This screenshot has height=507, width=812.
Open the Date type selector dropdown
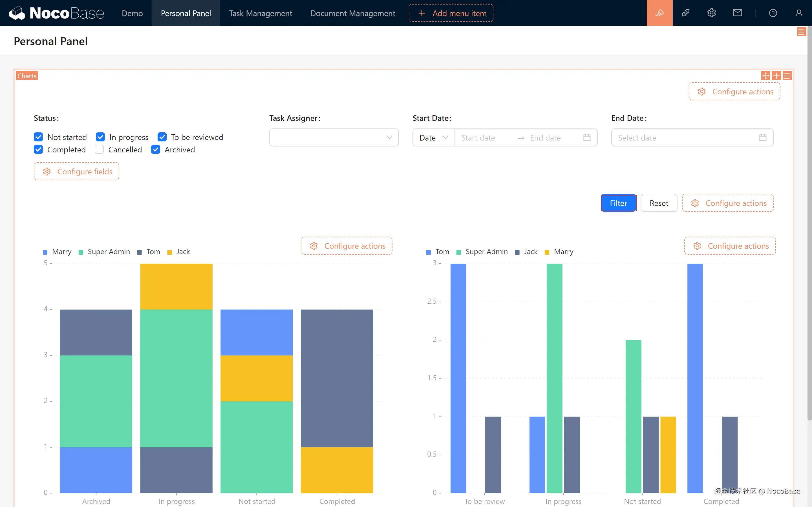(433, 137)
